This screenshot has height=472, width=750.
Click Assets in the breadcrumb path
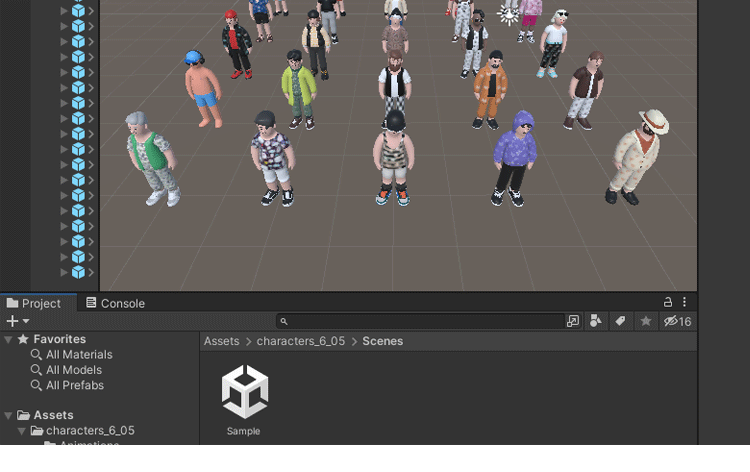(x=221, y=341)
